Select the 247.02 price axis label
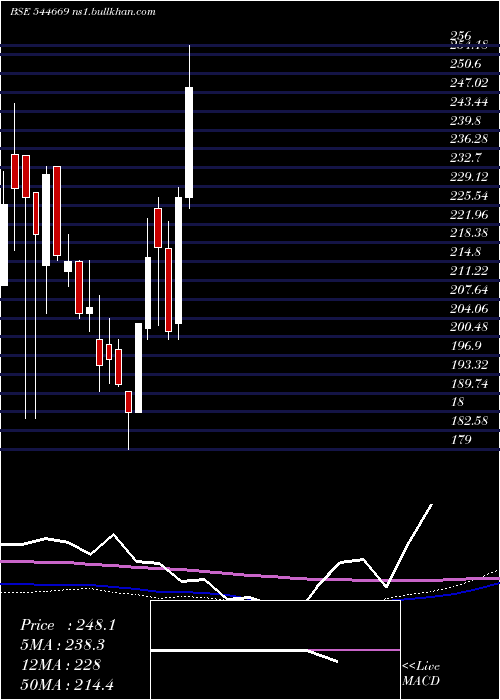Viewport: 500px width, 700px height. [469, 83]
